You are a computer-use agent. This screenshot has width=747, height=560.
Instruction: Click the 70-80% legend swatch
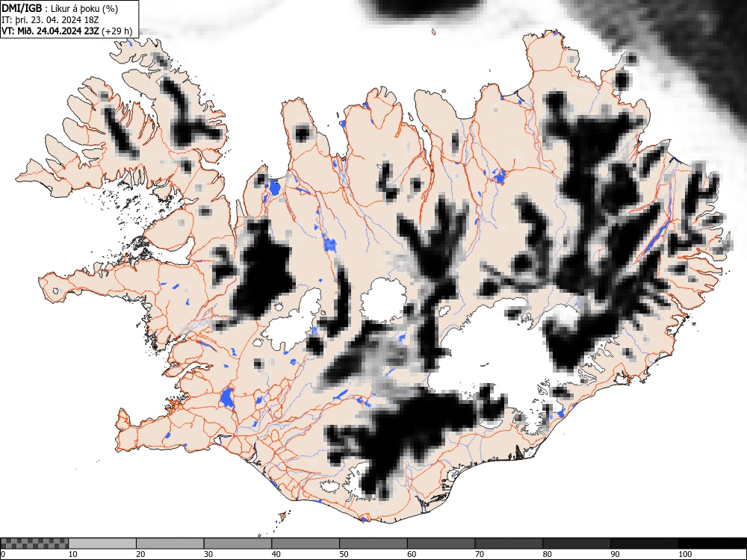click(509, 544)
